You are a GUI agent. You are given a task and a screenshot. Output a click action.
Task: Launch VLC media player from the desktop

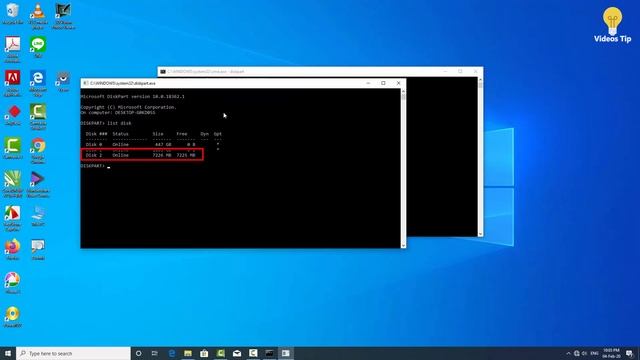38,16
